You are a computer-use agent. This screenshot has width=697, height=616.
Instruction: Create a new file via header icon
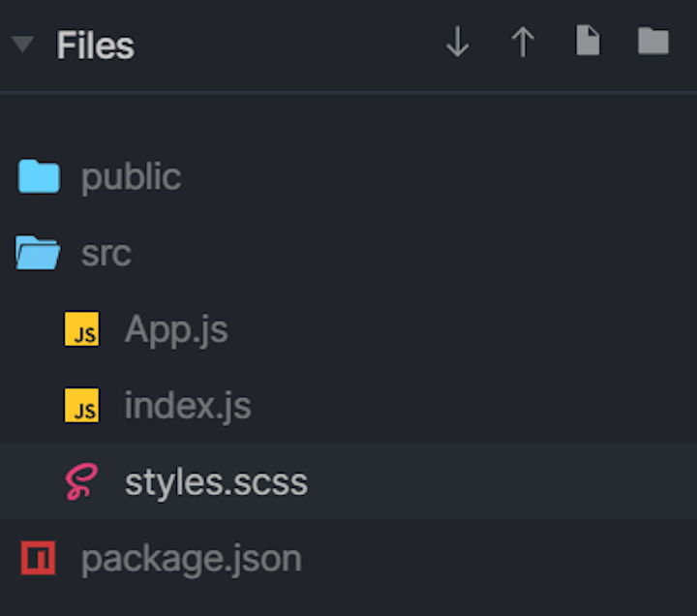pos(588,41)
